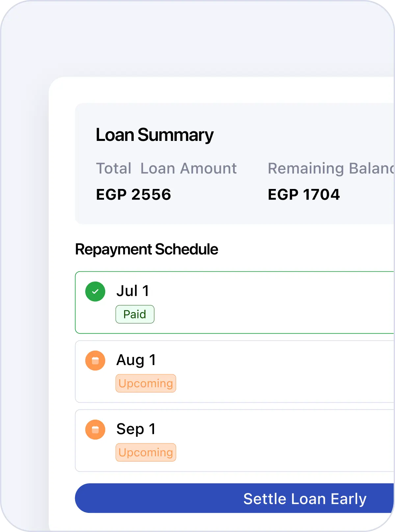Screen dimensions: 395x532
Task: Click the Repayment Schedule heading
Action: pos(146,249)
